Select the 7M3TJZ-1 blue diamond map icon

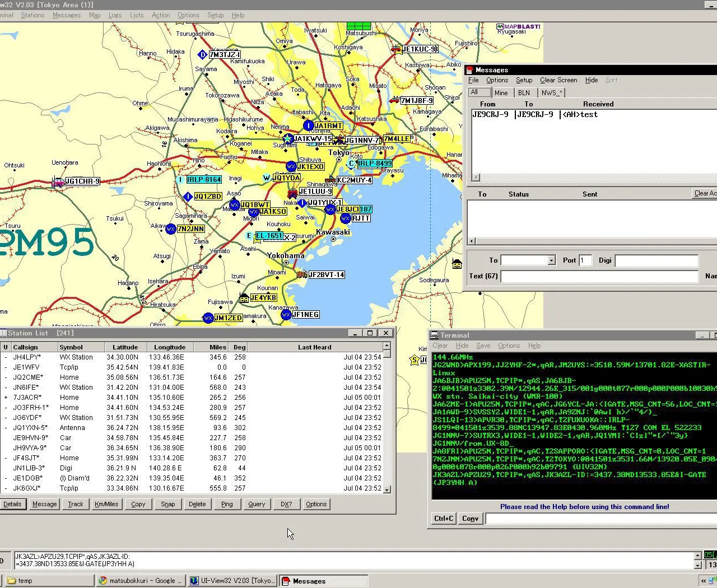(203, 54)
